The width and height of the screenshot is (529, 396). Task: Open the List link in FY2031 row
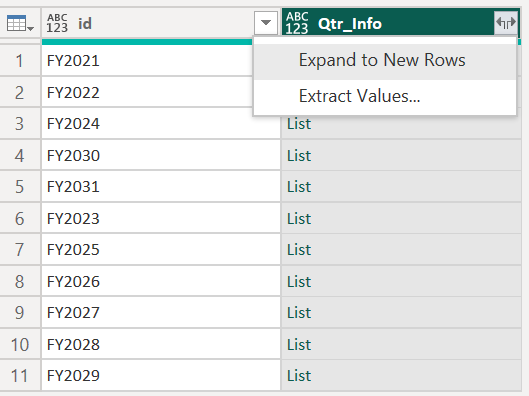(x=299, y=187)
